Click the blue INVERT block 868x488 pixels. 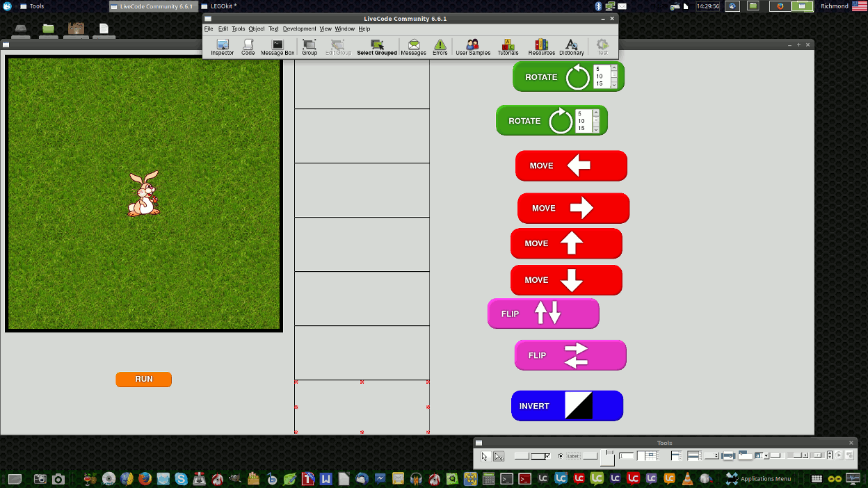click(x=567, y=406)
